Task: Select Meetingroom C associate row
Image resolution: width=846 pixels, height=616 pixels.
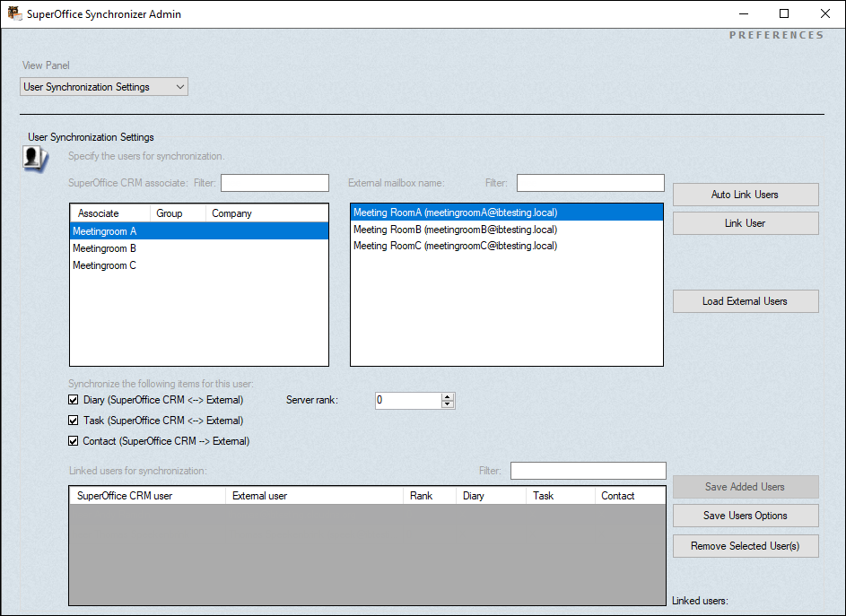Action: (199, 265)
